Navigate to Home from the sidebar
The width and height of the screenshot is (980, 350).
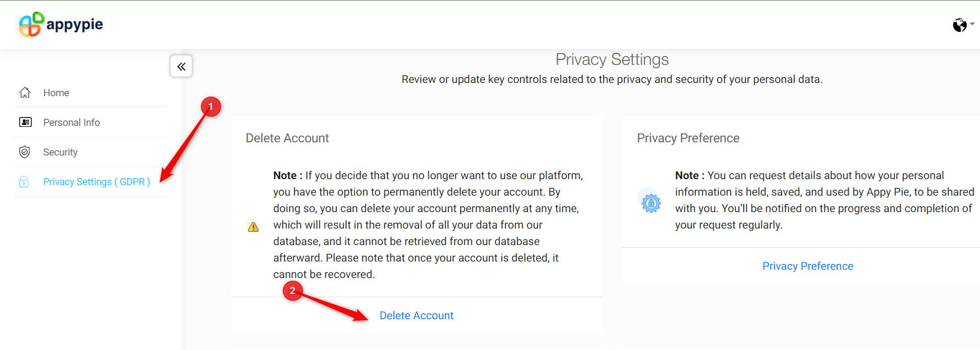(x=56, y=92)
